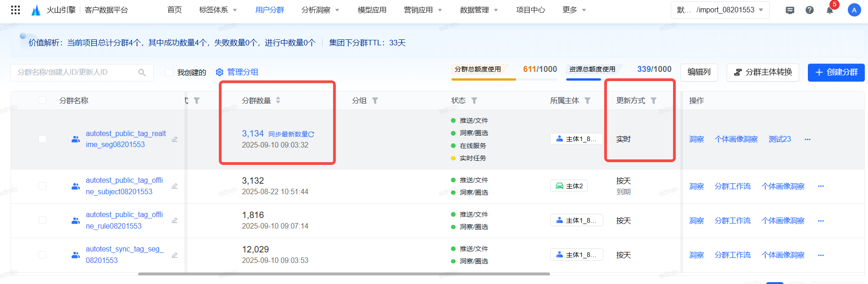Click the 更新方式 column filter icon
The height and width of the screenshot is (284, 868).
pyautogui.click(x=654, y=101)
